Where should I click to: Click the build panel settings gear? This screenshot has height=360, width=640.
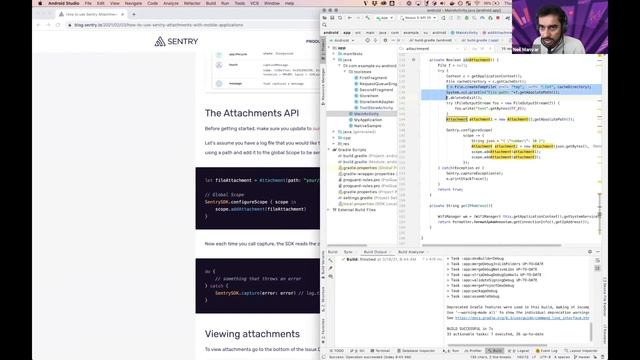coord(590,252)
